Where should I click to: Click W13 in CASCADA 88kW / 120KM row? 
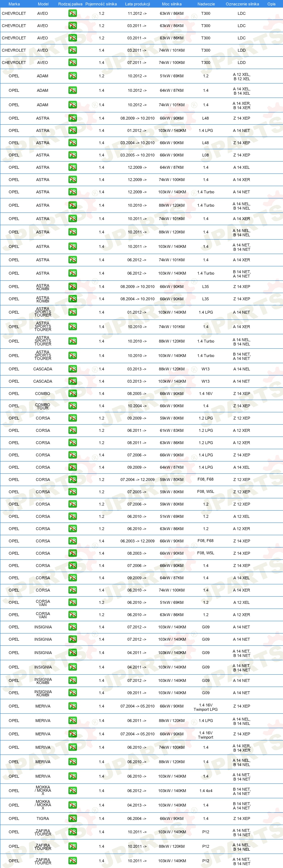[x=206, y=369]
